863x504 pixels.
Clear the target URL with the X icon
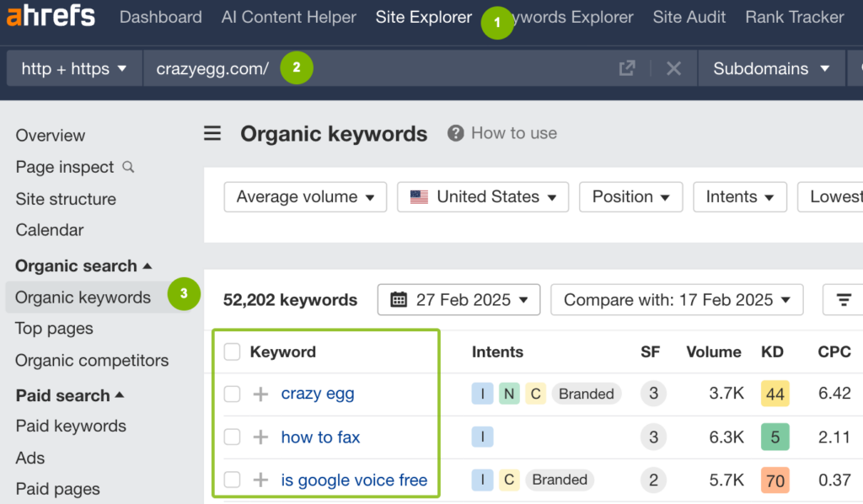pyautogui.click(x=673, y=68)
